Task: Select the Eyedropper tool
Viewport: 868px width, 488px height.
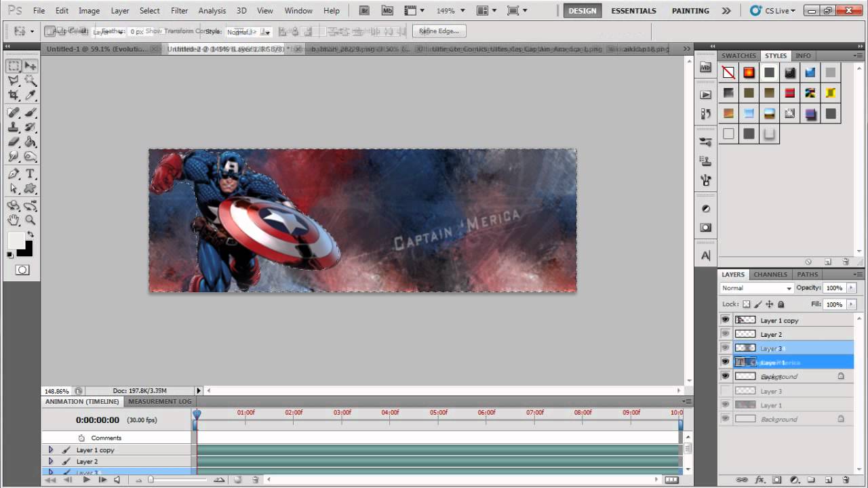Action: click(x=31, y=96)
